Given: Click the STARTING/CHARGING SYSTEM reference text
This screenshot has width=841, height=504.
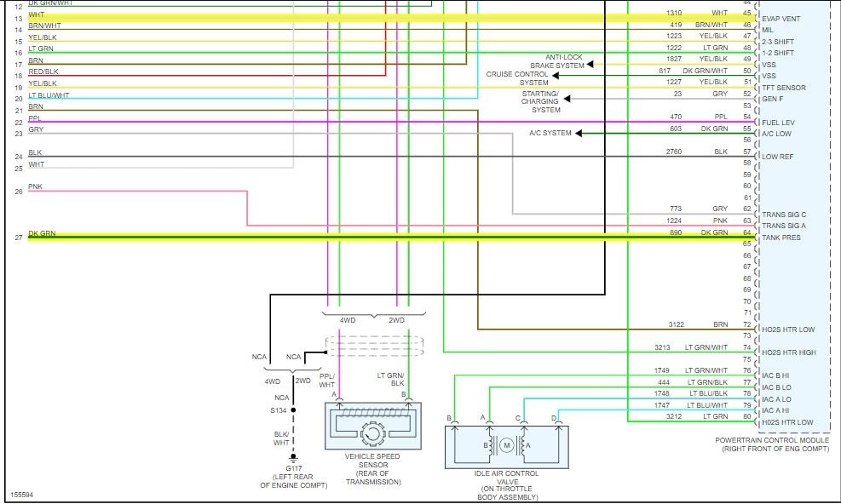Looking at the screenshot, I should 540,102.
